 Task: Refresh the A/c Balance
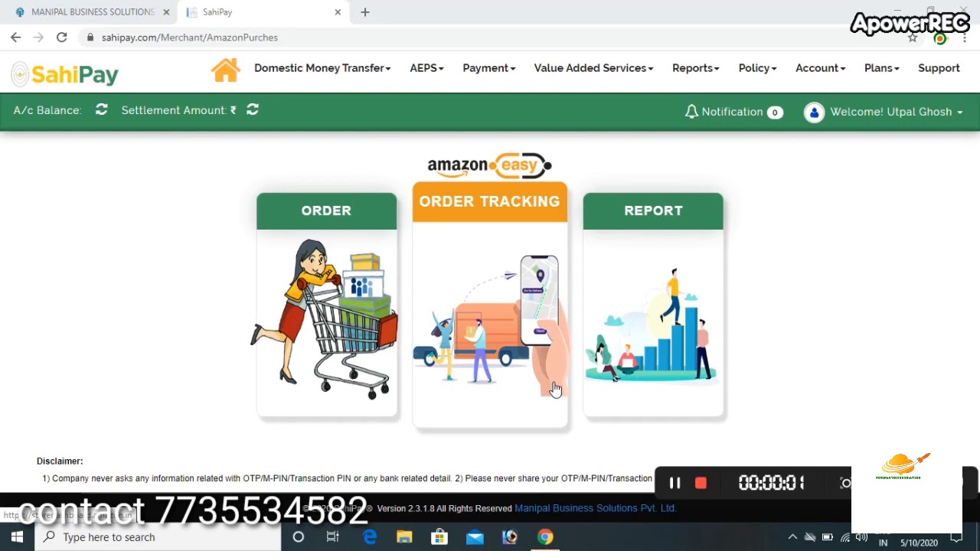click(x=101, y=110)
